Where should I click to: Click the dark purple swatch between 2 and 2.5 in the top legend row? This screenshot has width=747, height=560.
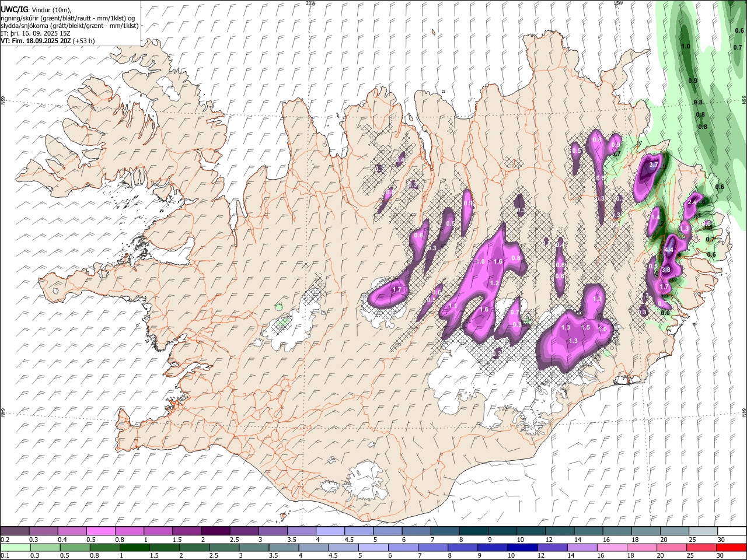(215, 531)
